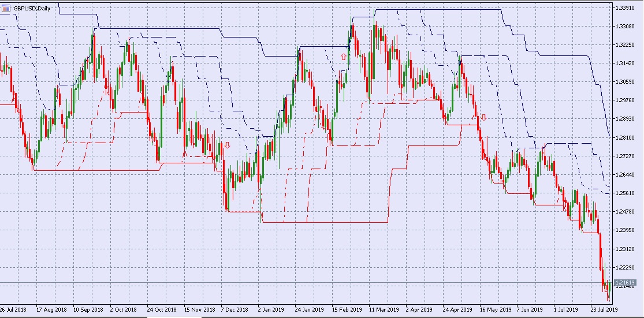Viewport: 644px width, 318px height.
Task: Click the 1.23950 price on the scale
Action: tap(625, 230)
